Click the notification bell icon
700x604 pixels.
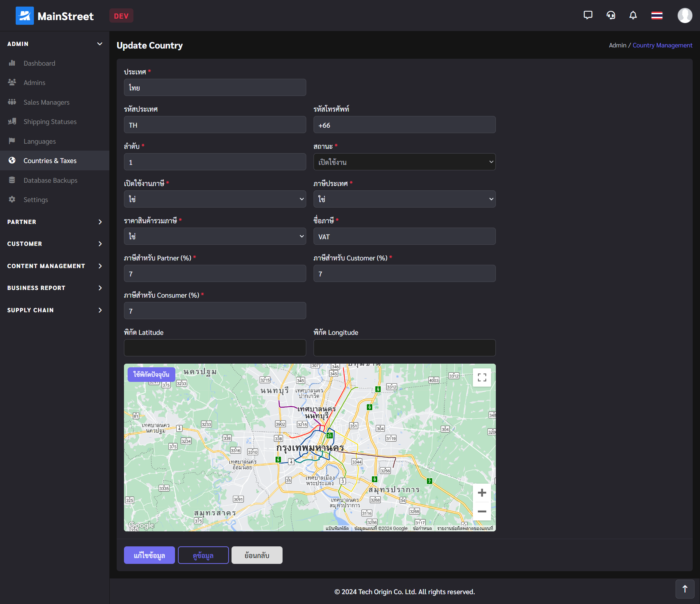[x=633, y=15]
